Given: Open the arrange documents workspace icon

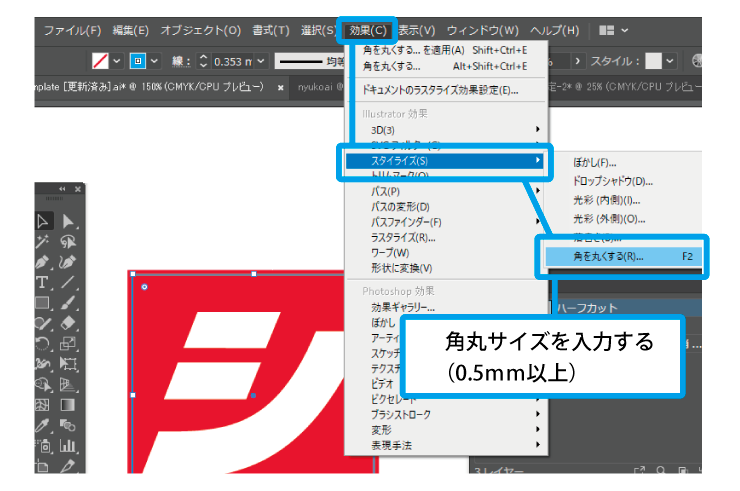Looking at the screenshot, I should click(606, 31).
